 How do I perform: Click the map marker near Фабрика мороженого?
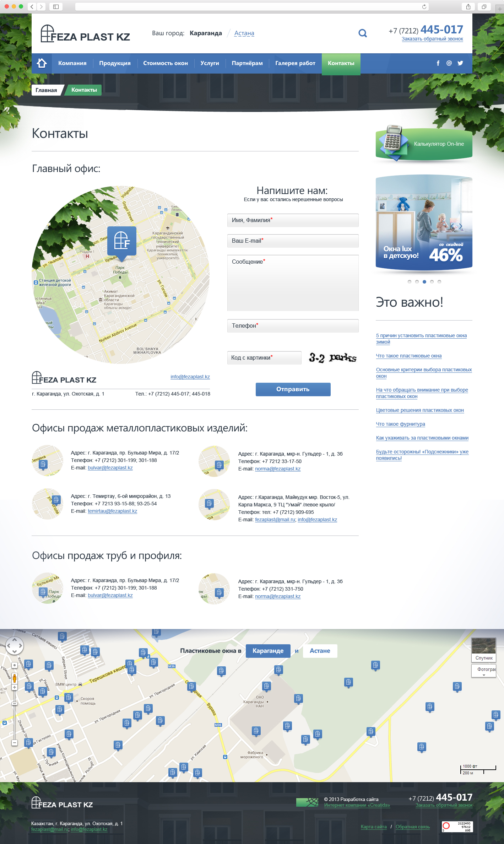tap(256, 731)
